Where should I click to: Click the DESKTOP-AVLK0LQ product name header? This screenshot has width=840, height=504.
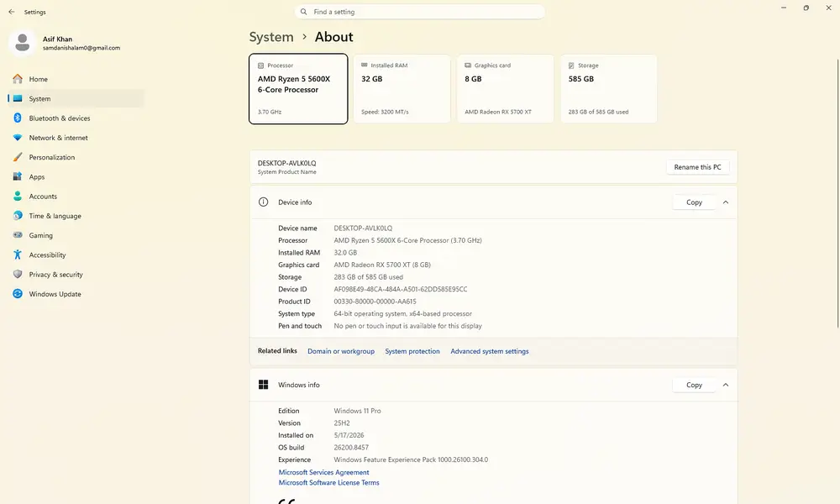[286, 163]
